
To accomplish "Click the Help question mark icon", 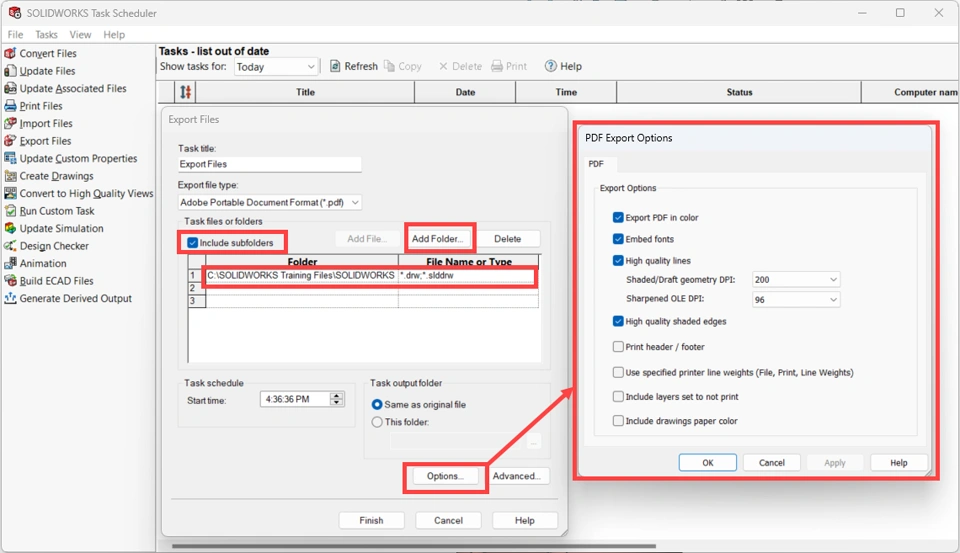I will click(550, 66).
